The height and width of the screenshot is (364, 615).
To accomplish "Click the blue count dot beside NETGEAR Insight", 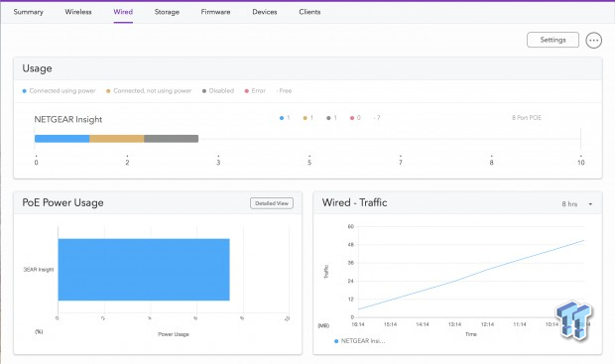I will [x=282, y=118].
